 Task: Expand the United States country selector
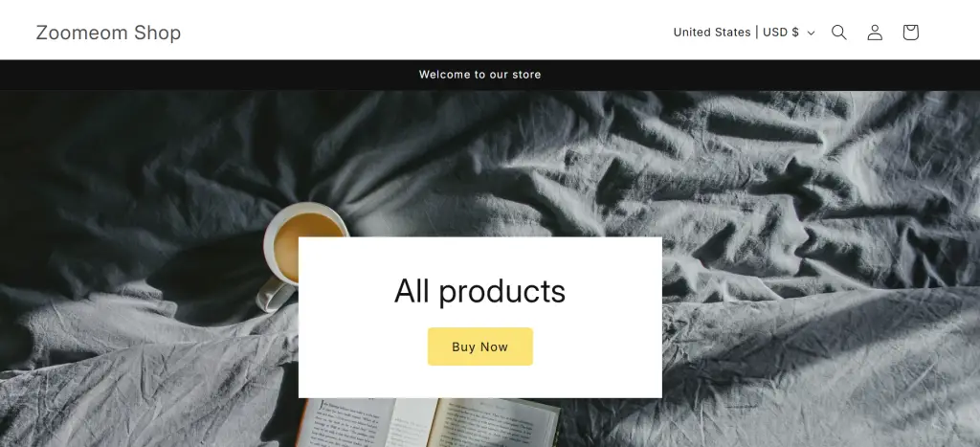(744, 33)
